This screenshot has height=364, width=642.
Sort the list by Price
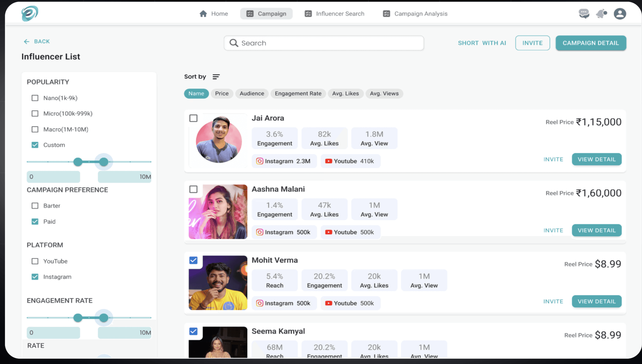[x=222, y=94]
